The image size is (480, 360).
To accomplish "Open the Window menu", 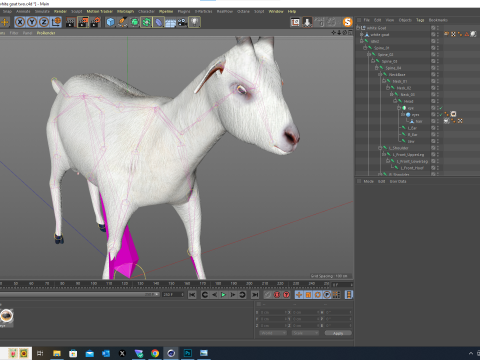I will (276, 11).
